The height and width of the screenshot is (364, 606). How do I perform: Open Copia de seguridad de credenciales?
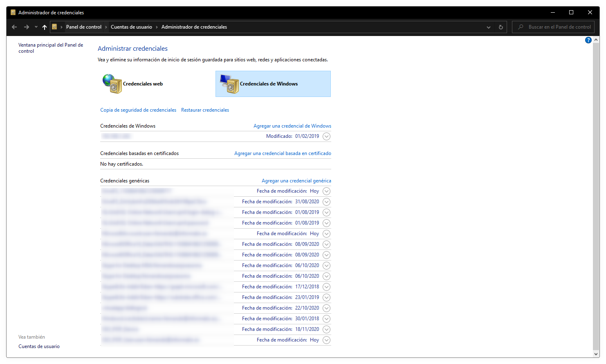(x=138, y=110)
